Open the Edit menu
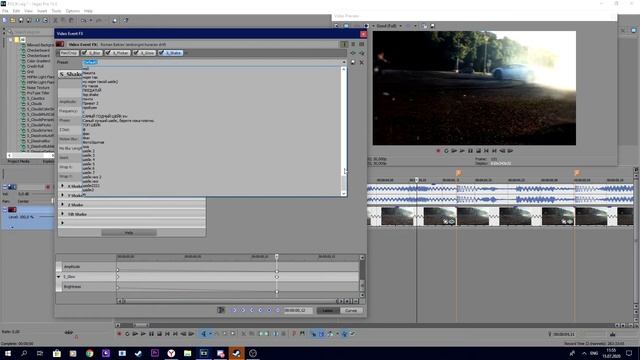Image resolution: width=640 pixels, height=360 pixels. [16, 11]
